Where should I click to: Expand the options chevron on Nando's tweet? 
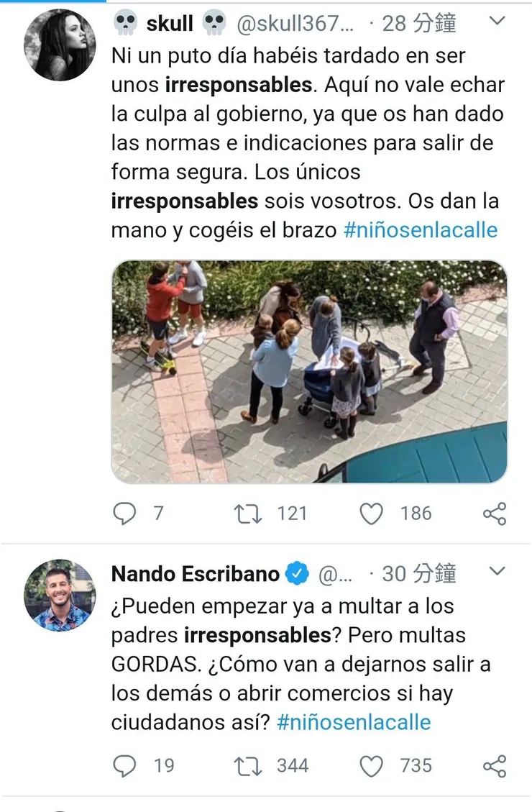[x=497, y=572]
